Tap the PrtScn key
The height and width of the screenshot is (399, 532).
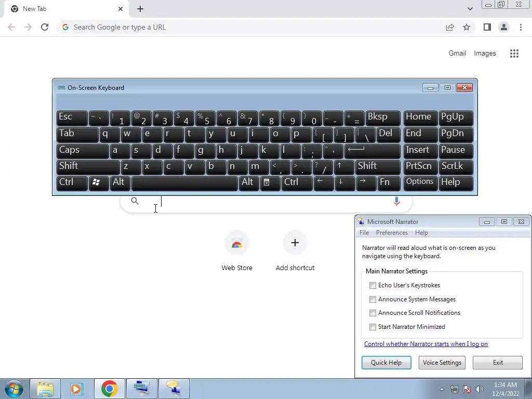point(420,167)
